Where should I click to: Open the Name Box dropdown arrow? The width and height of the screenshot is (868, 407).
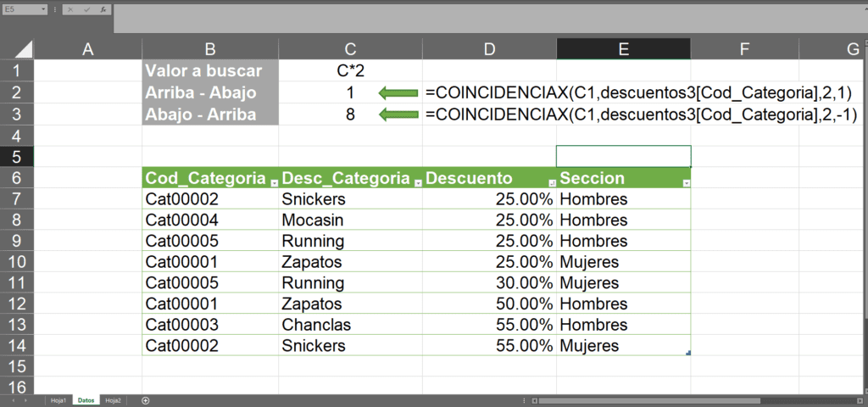(x=43, y=9)
